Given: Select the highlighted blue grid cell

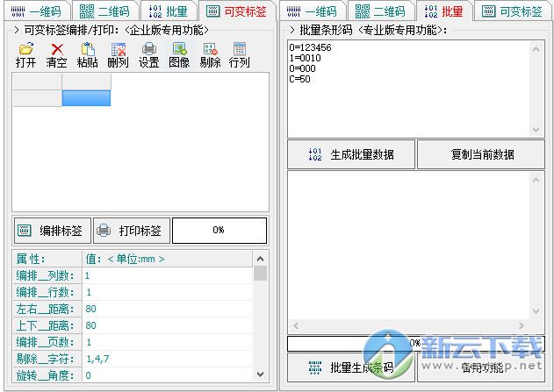Looking at the screenshot, I should [x=86, y=98].
